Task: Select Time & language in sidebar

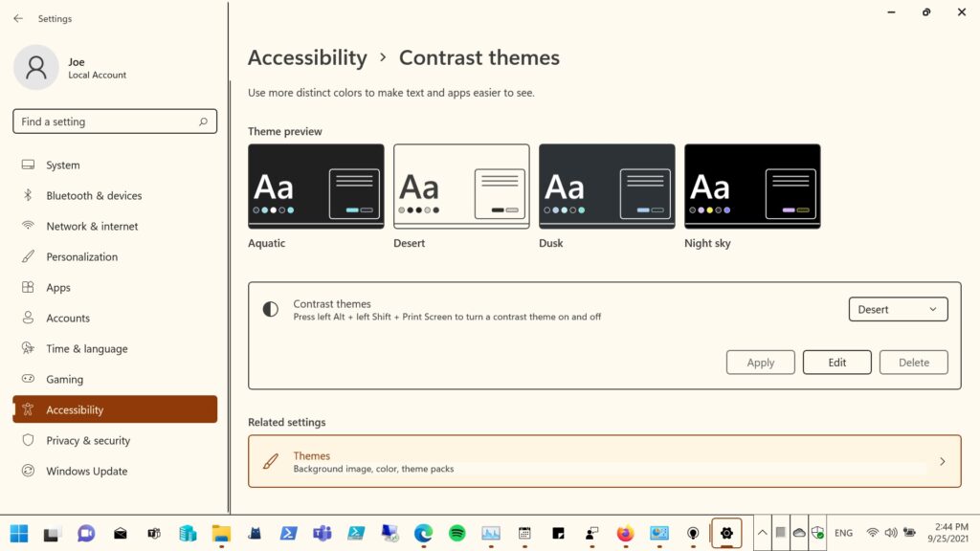Action: coord(86,348)
